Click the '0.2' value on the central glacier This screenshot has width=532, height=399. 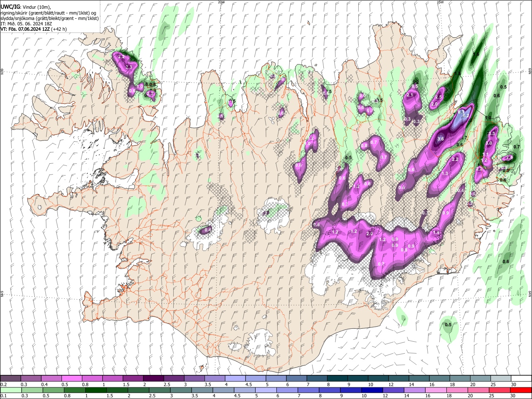tap(265, 213)
